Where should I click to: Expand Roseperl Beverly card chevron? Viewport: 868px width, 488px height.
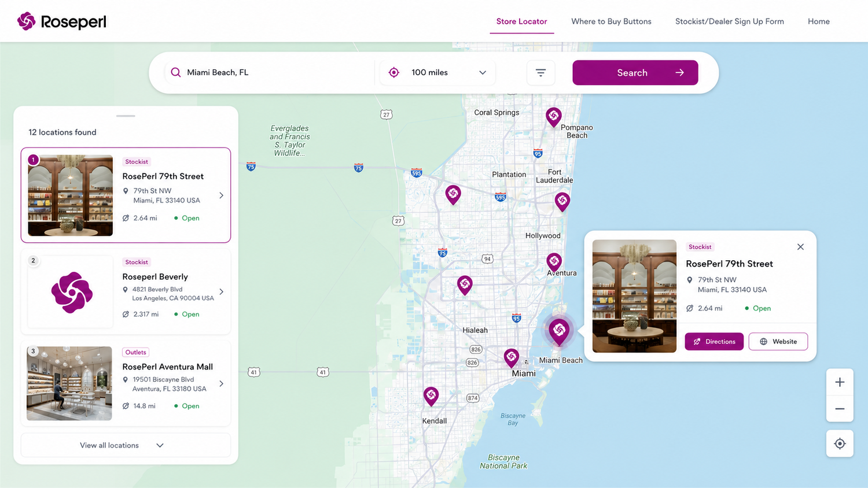(222, 291)
